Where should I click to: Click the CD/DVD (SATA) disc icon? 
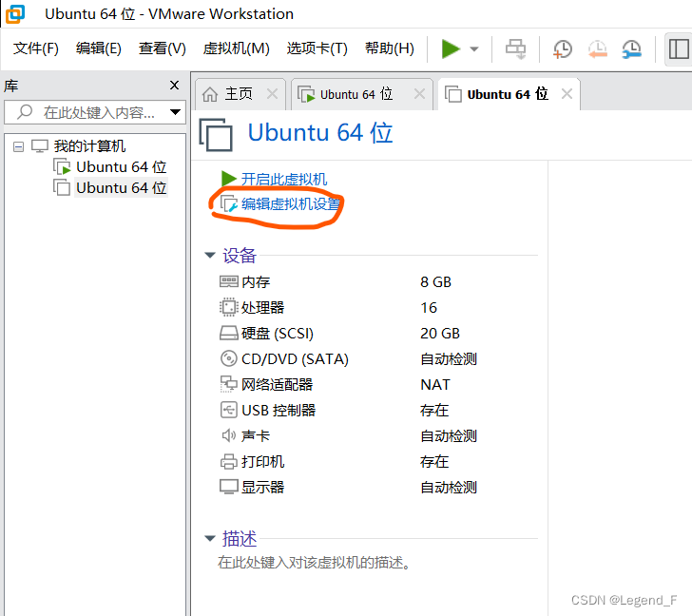click(228, 358)
